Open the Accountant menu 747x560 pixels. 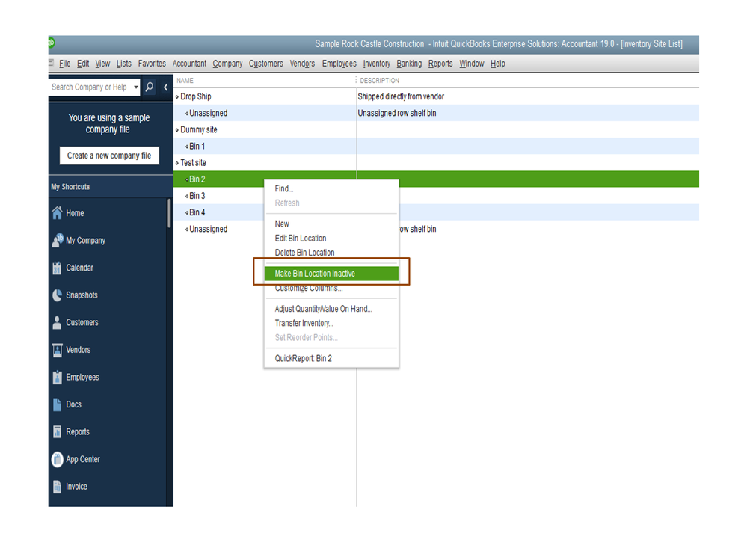pos(189,64)
